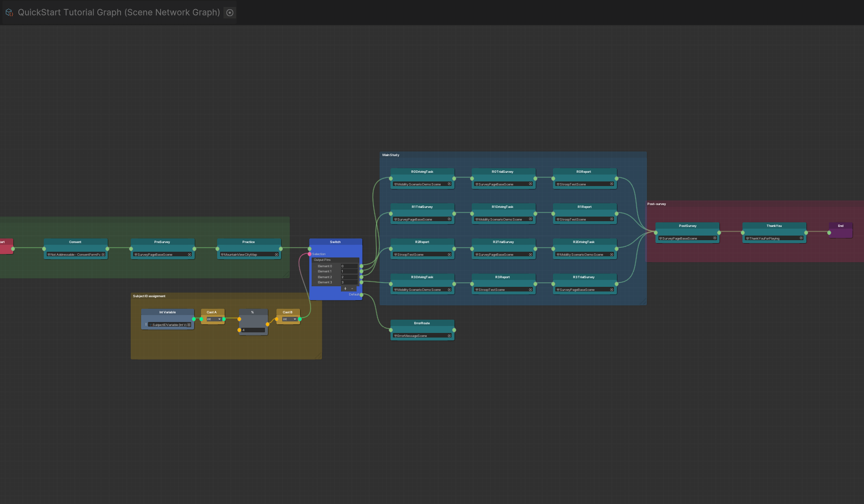Click the input port of the End node
This screenshot has width=864, height=504.
(829, 233)
